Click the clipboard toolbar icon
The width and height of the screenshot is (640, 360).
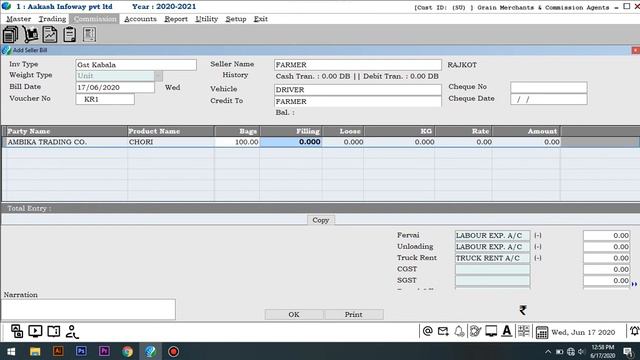[70, 35]
